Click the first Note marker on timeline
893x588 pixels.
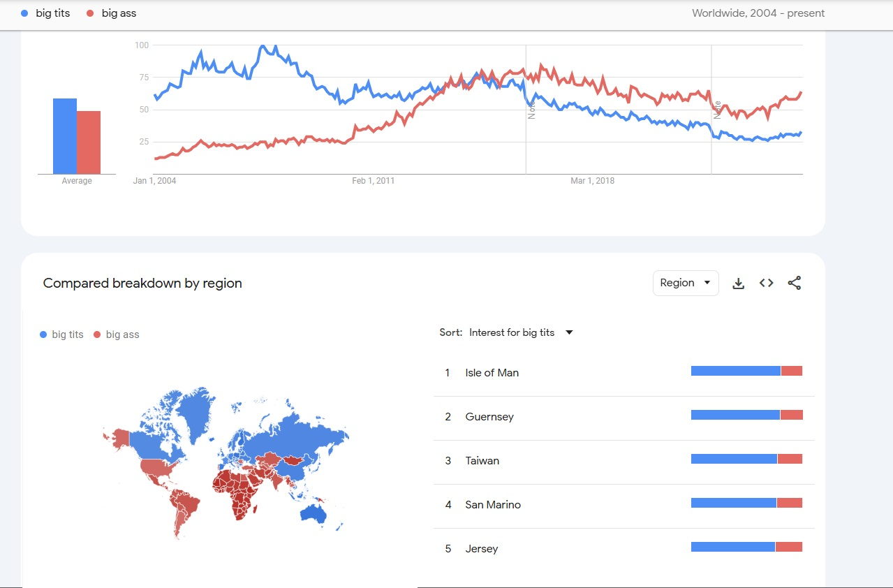[531, 110]
